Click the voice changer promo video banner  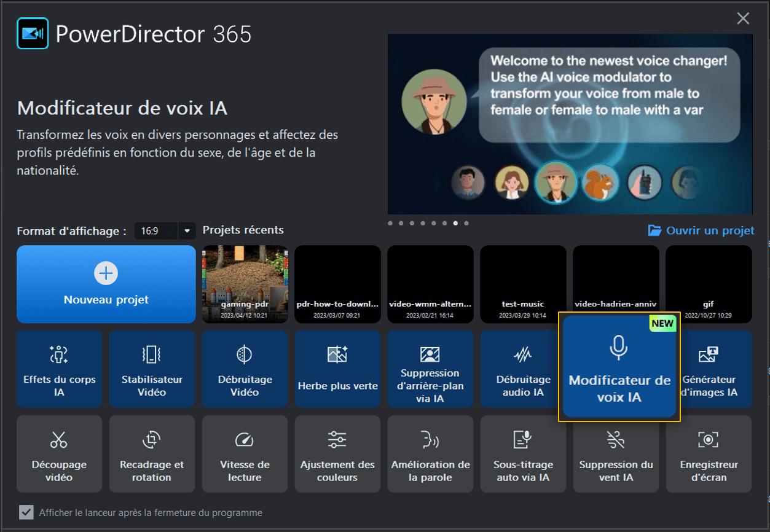pyautogui.click(x=570, y=124)
